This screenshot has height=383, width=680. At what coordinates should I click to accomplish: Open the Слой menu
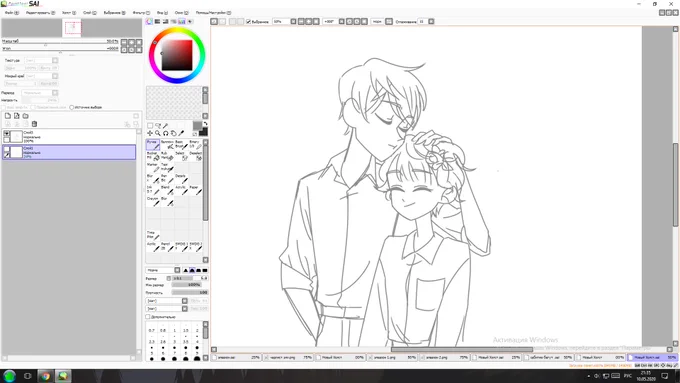89,13
